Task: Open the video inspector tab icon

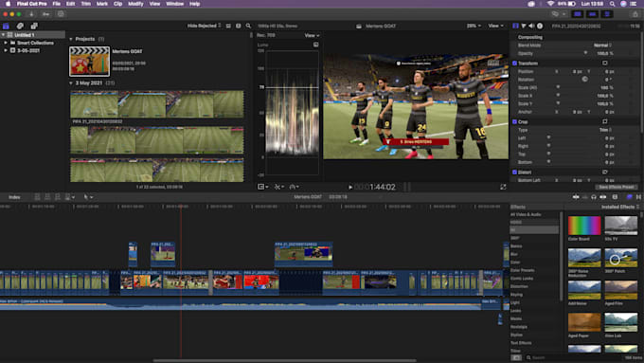Action: [x=515, y=26]
